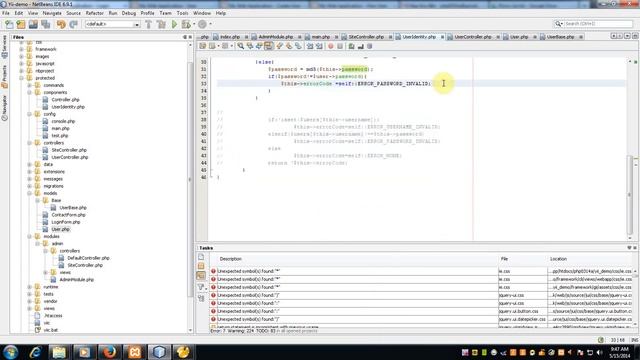Click the Build Project hammer icon

[149, 24]
